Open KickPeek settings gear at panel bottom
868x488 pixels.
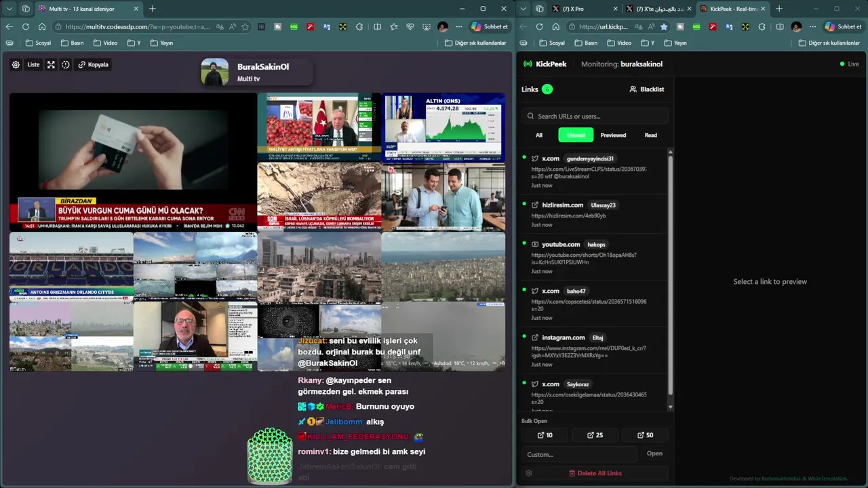(529, 473)
